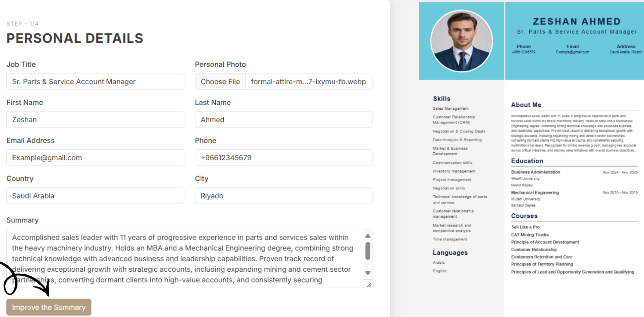Click the Choose File button for Personal Photo
This screenshot has height=317, width=644.
(220, 82)
